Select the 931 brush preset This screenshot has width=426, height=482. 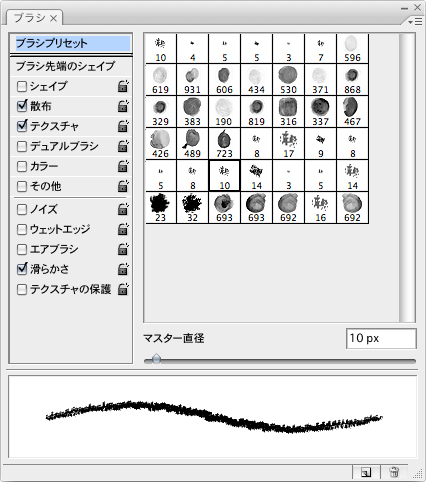click(192, 80)
